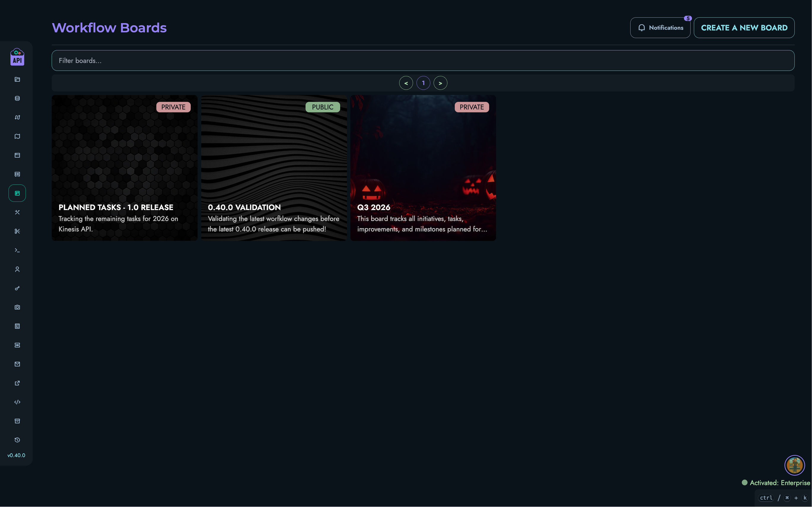
Task: Open the external link icon in sidebar
Action: [x=17, y=383]
